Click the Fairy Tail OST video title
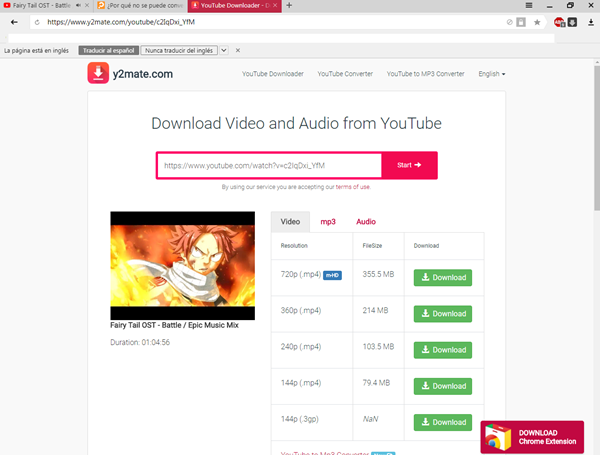This screenshot has height=455, width=600. tap(174, 325)
